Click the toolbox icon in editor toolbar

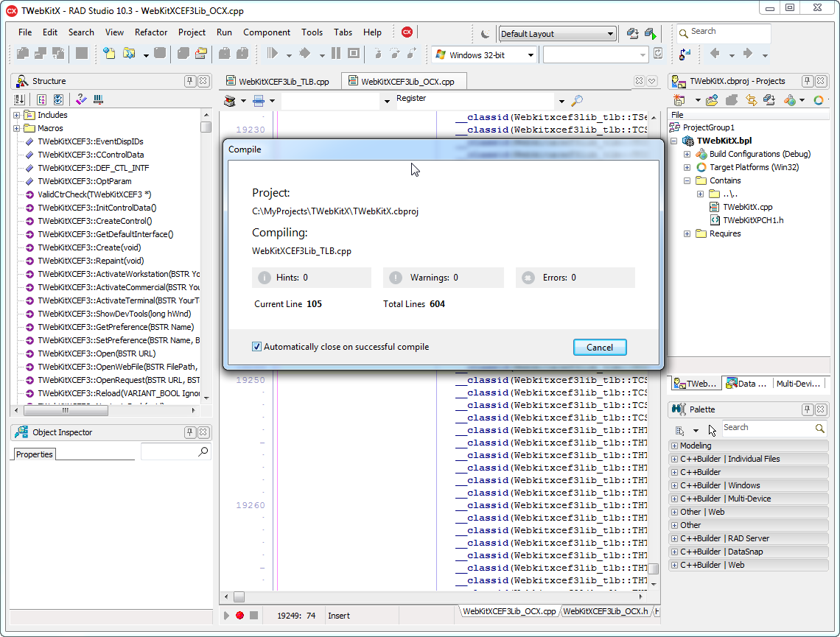click(x=230, y=101)
